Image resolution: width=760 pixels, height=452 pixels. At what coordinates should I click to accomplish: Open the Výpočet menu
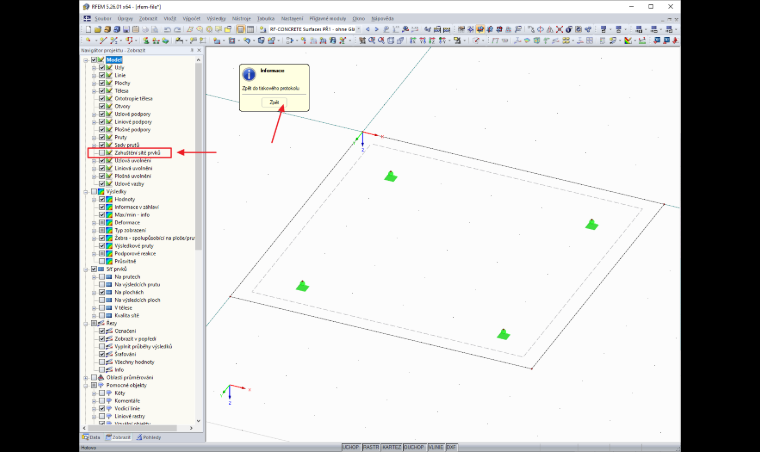[x=191, y=18]
